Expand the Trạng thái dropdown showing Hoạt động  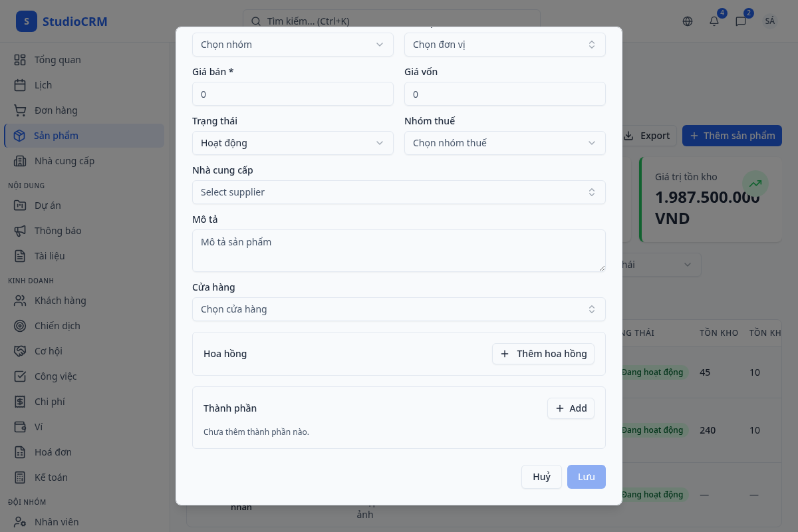point(293,143)
